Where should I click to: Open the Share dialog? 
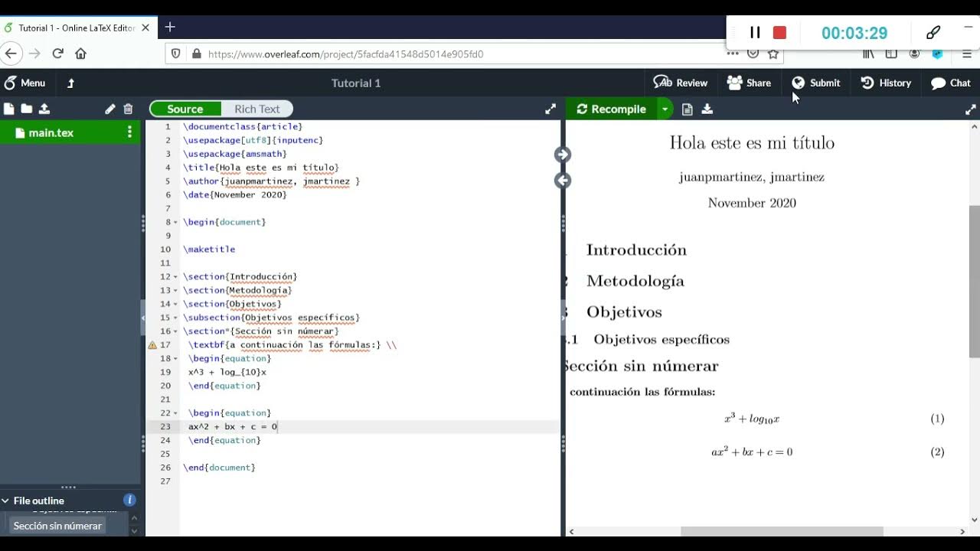749,83
